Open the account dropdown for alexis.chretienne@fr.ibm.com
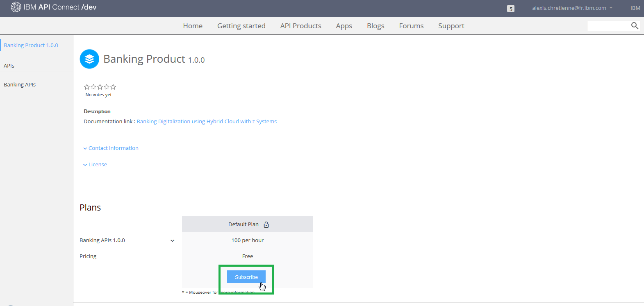The image size is (644, 306). (x=572, y=8)
